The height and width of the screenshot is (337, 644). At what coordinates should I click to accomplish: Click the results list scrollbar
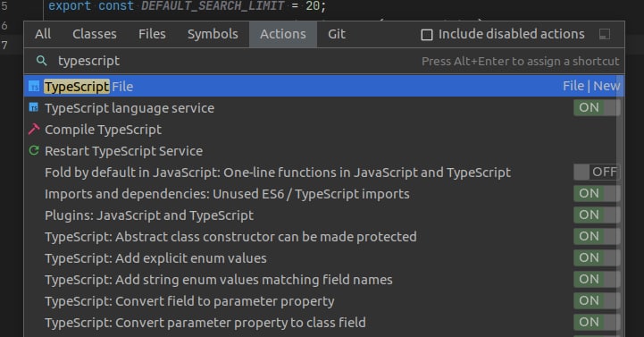622,206
